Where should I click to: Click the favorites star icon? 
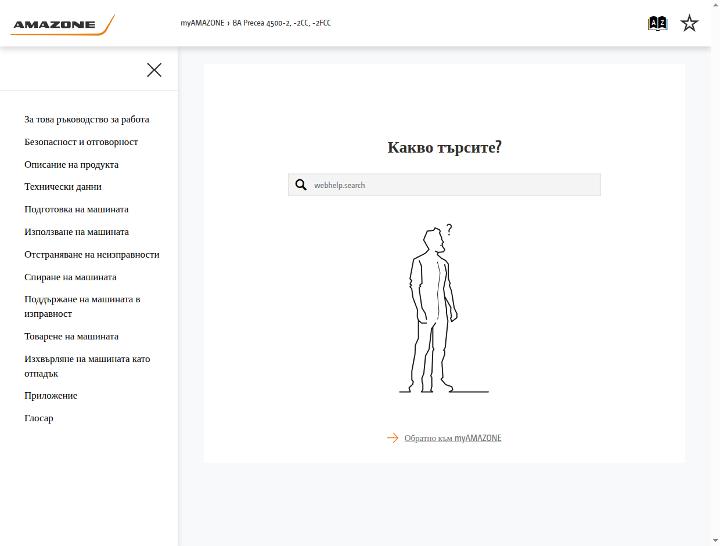[x=689, y=23]
